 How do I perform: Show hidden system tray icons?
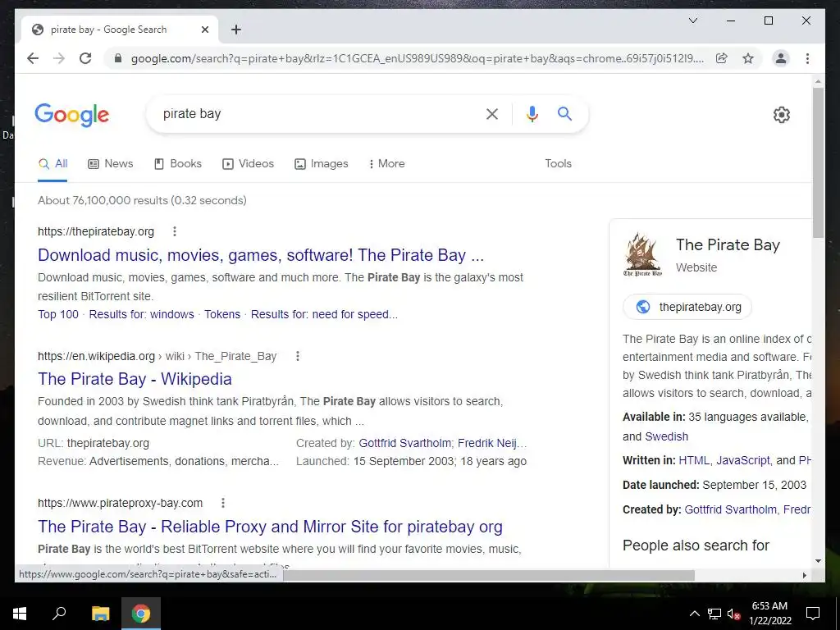694,614
